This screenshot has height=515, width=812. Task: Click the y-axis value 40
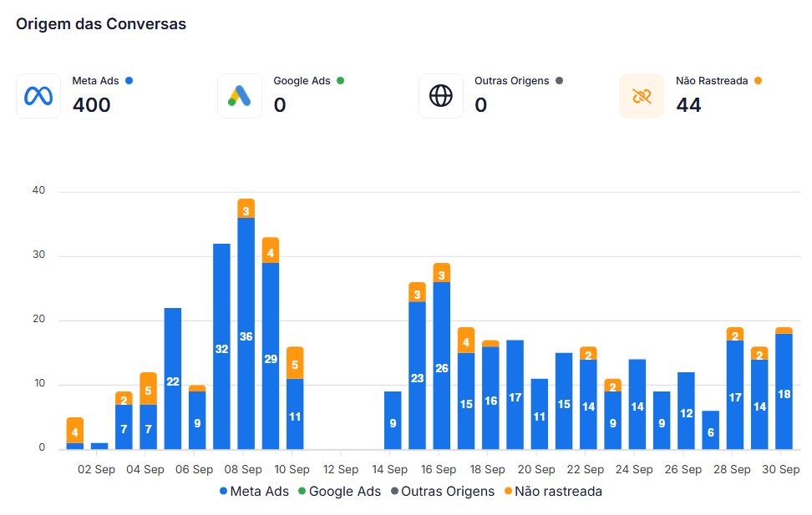point(38,190)
